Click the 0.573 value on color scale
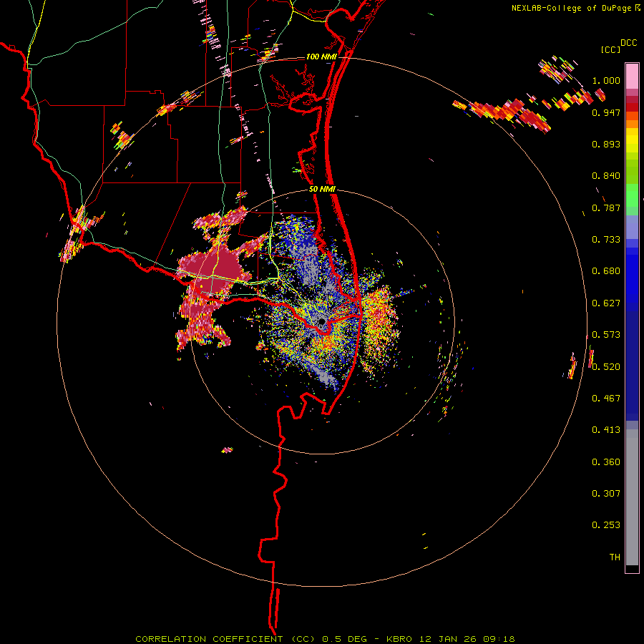Image resolution: width=644 pixels, height=644 pixels. coord(606,335)
